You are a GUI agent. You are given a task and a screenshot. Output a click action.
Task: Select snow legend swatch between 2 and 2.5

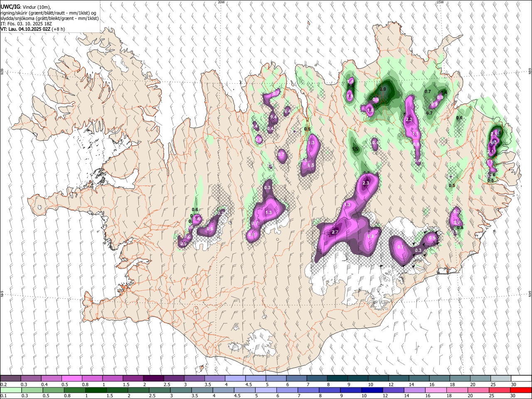click(153, 379)
